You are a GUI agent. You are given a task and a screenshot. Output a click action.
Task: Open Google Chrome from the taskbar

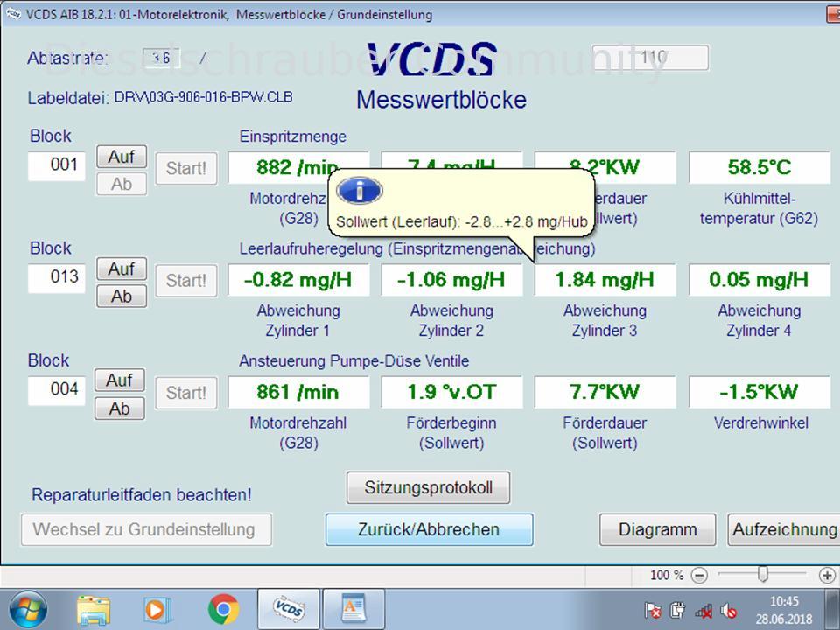[x=223, y=610]
